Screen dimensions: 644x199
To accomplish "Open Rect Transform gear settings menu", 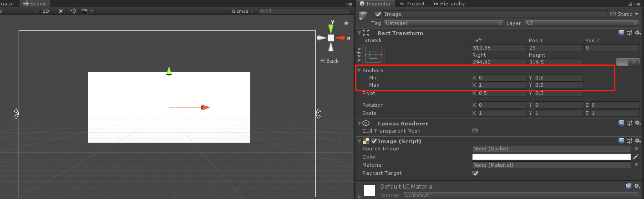I will click(637, 33).
